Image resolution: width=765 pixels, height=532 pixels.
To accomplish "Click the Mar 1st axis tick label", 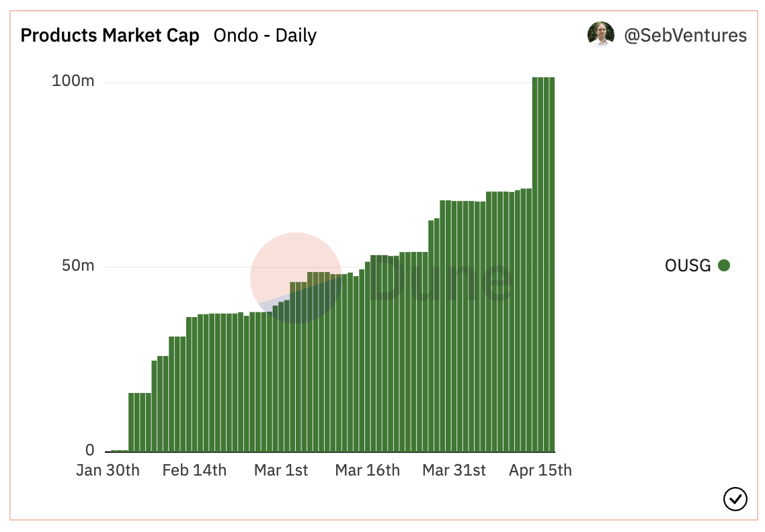I will [281, 470].
